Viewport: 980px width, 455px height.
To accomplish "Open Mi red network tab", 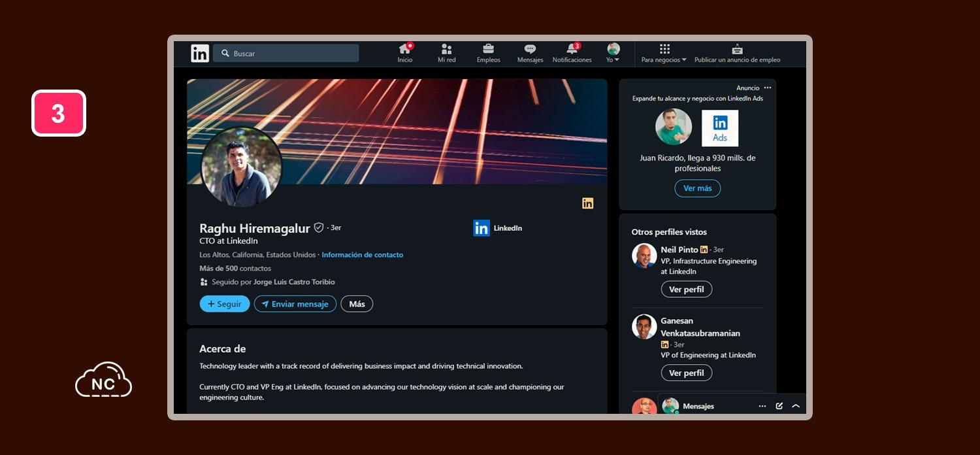I will [447, 54].
